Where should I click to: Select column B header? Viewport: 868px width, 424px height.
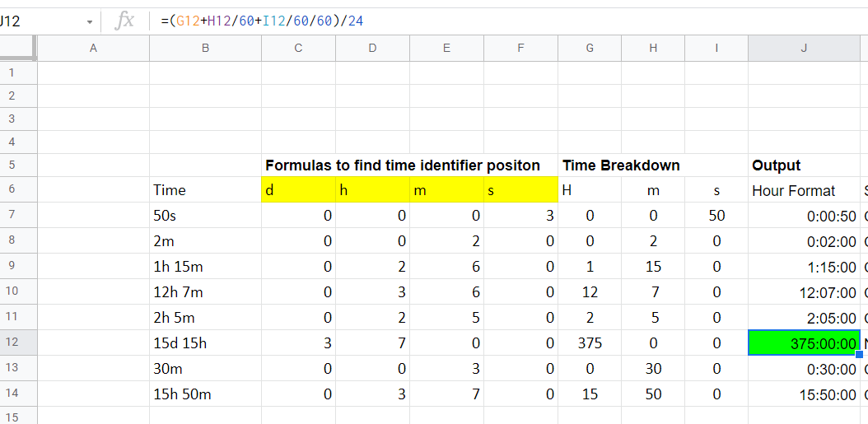pyautogui.click(x=205, y=48)
